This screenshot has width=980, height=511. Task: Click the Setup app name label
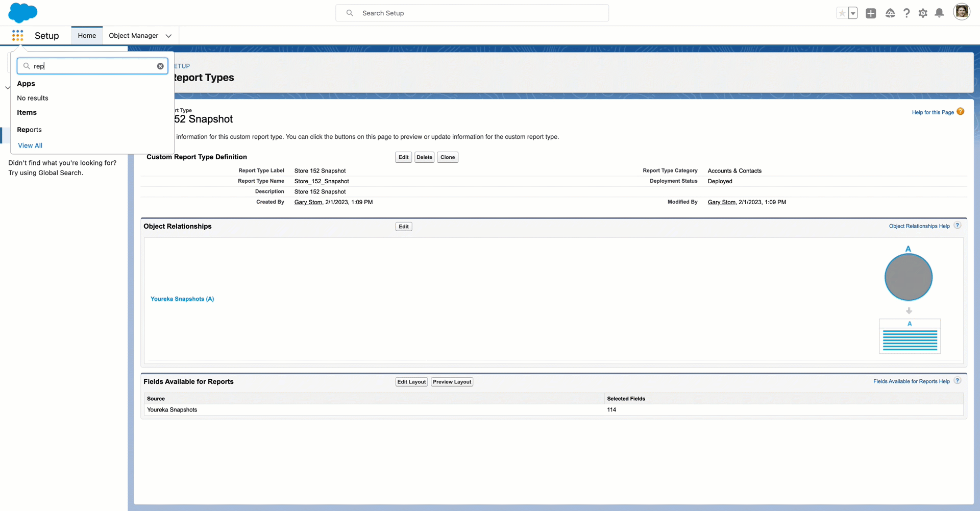click(47, 36)
